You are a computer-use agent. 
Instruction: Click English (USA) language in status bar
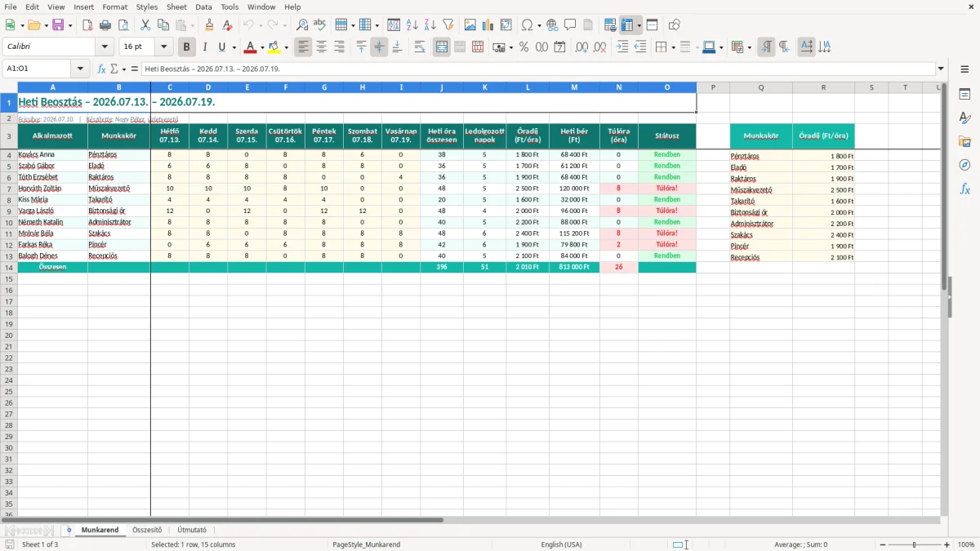click(561, 544)
